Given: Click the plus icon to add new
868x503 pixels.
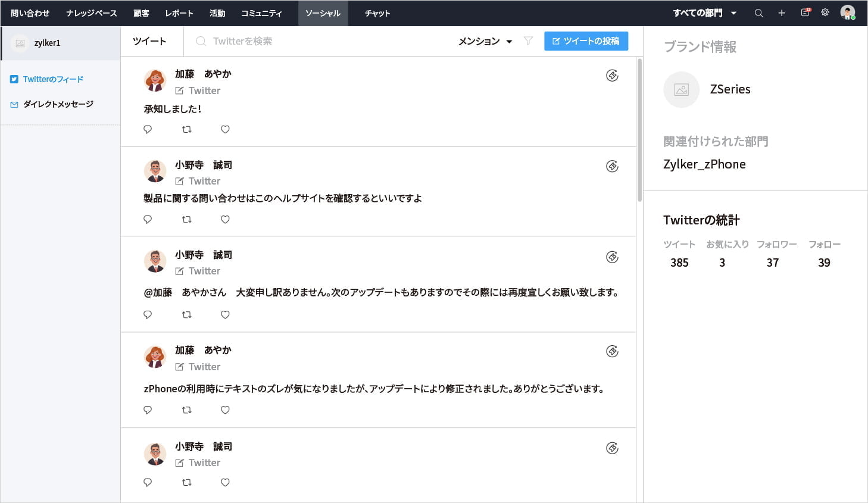Looking at the screenshot, I should 782,13.
